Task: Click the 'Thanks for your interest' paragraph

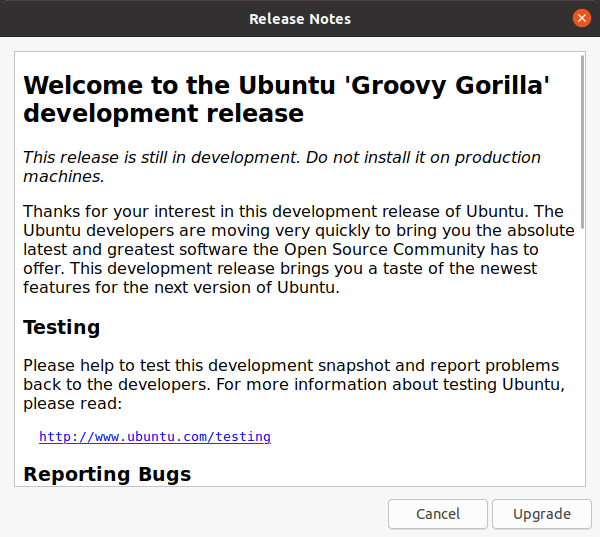Action: pyautogui.click(x=298, y=249)
